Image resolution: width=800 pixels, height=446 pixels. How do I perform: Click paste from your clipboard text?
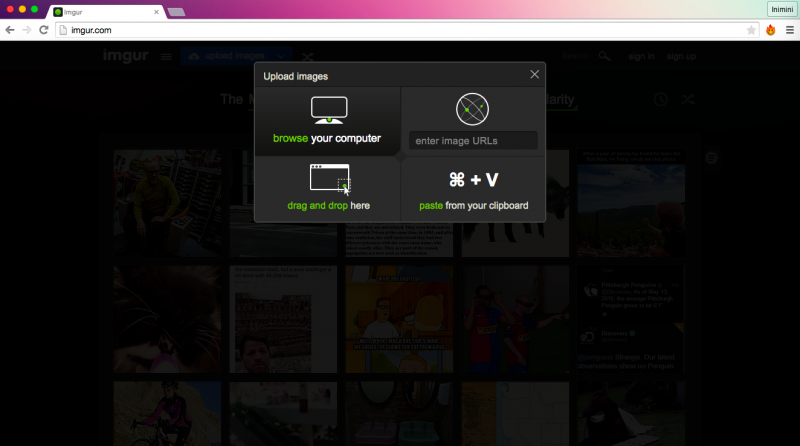(473, 206)
